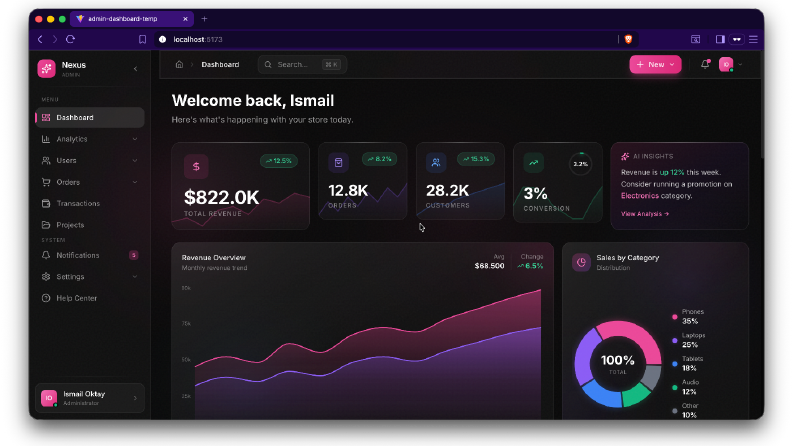
Task: Click the Brave shield icon
Action: 628,39
